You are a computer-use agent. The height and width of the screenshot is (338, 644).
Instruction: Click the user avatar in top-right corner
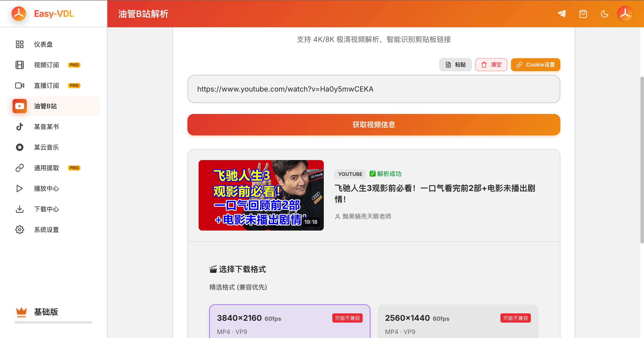point(625,14)
